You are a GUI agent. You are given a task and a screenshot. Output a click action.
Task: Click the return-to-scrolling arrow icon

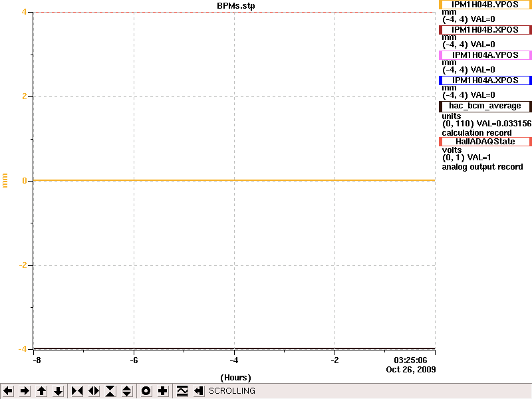point(199,391)
